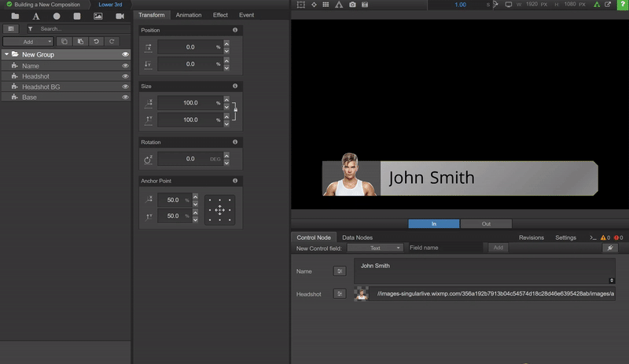This screenshot has width=629, height=364.
Task: Click the Out animation state button
Action: click(x=485, y=224)
